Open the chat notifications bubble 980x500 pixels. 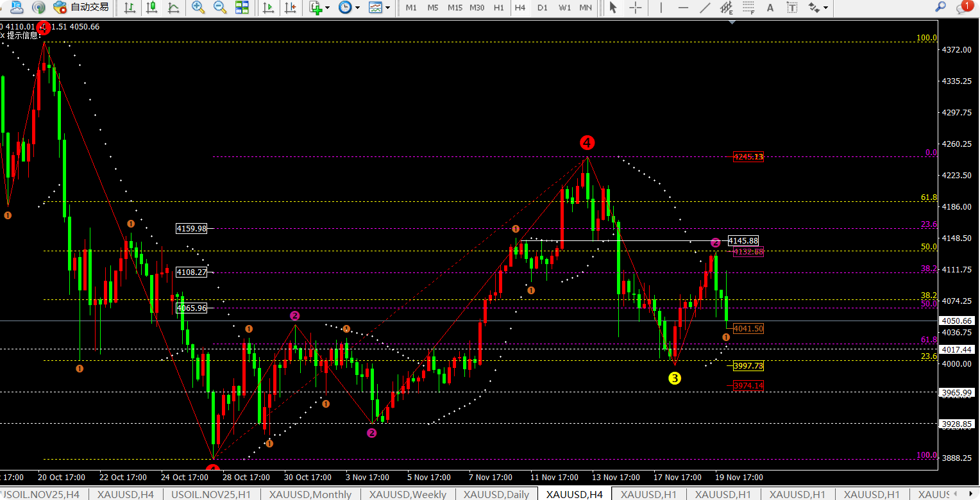(963, 8)
